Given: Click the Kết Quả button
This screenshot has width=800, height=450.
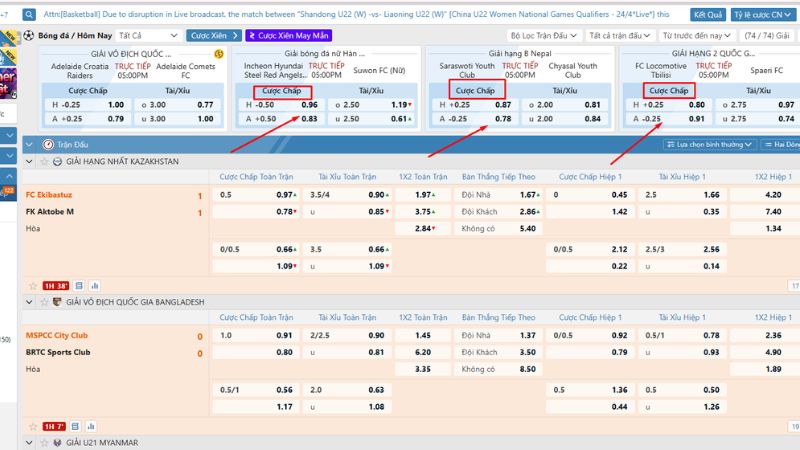Looking at the screenshot, I should point(708,16).
